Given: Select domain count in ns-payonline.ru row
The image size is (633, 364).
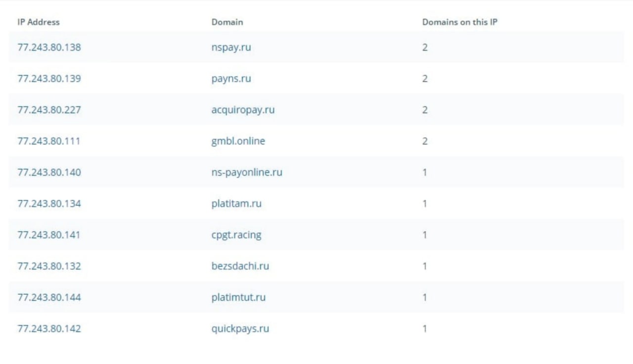Looking at the screenshot, I should click(425, 172).
